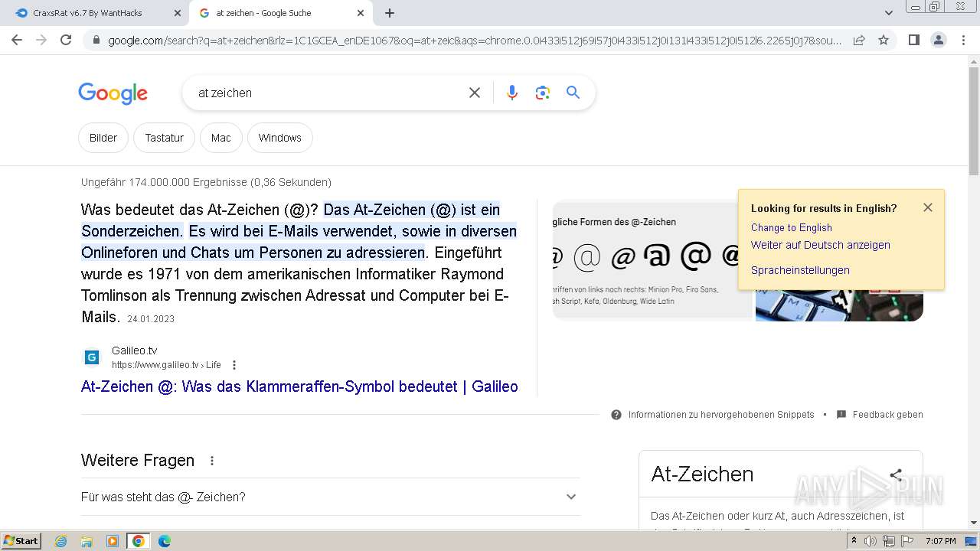
Task: Click Feedback geben
Action: point(880,415)
